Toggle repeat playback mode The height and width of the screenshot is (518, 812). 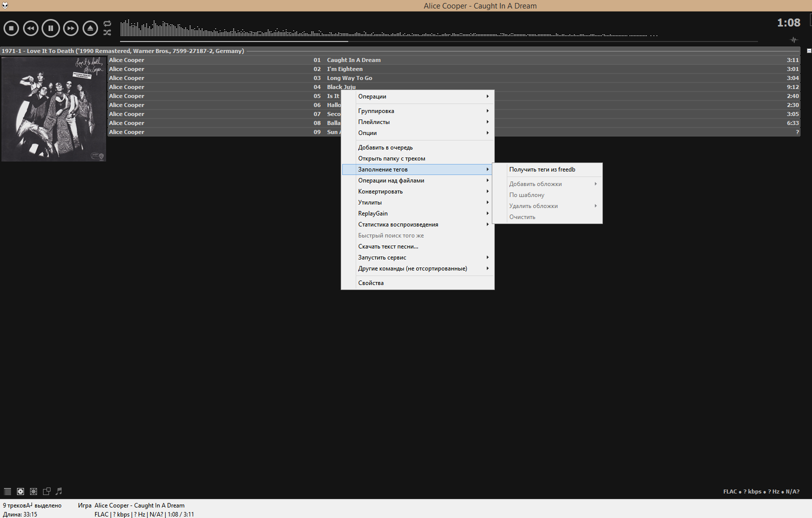pos(107,23)
